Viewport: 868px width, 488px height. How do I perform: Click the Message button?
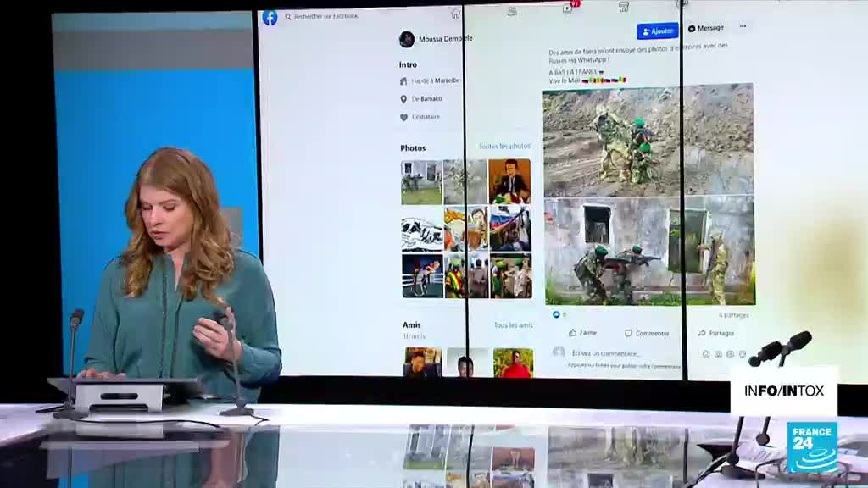point(706,28)
